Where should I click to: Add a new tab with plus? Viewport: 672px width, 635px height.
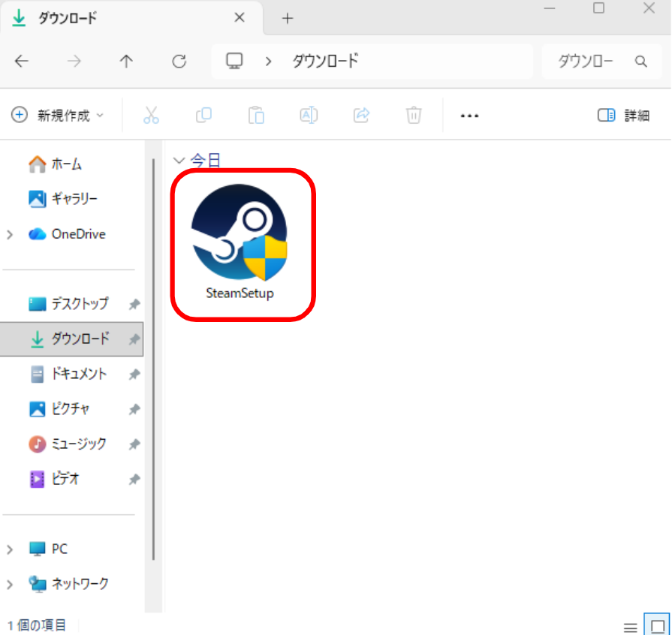(288, 18)
